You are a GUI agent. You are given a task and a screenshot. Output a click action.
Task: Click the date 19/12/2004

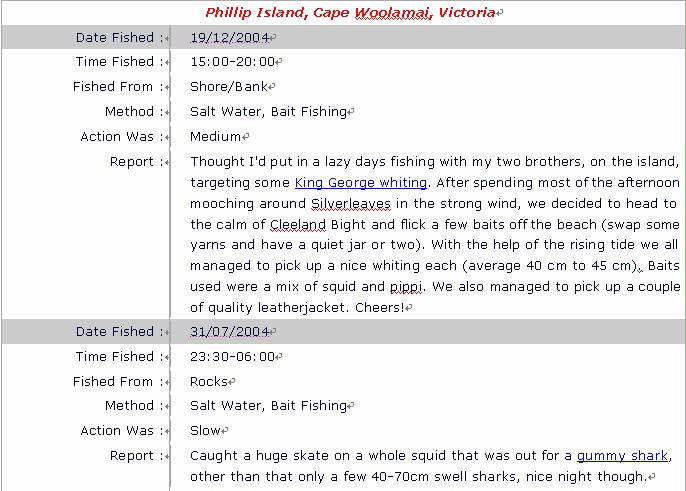(229, 38)
